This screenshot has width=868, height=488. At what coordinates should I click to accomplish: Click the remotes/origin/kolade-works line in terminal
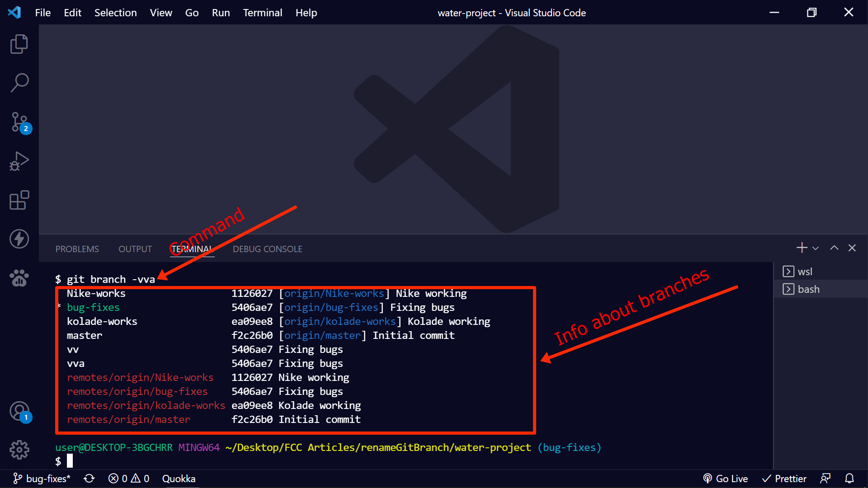(146, 406)
